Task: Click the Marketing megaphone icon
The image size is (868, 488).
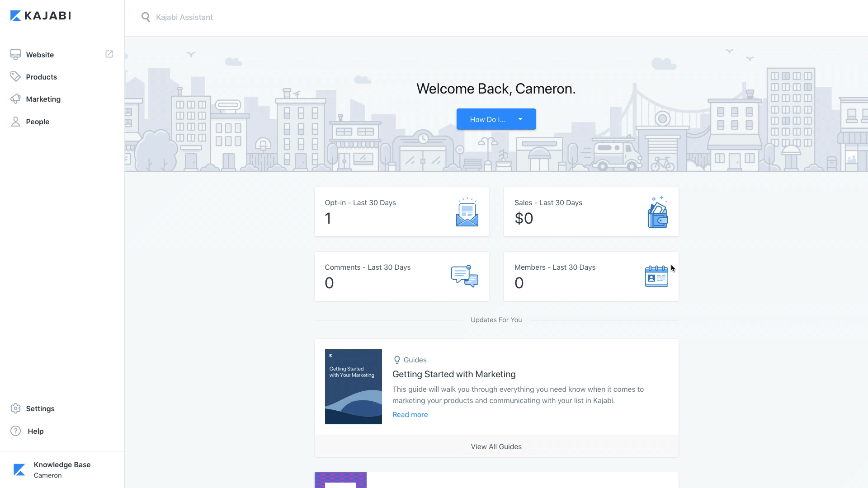Action: (15, 99)
